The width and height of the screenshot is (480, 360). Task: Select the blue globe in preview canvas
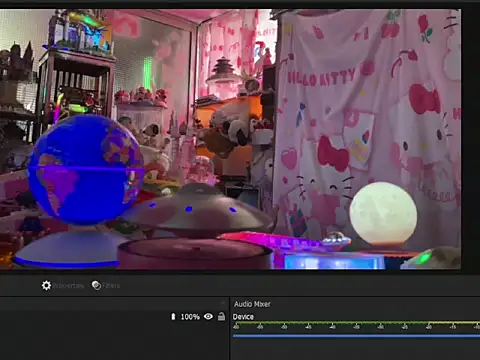[86, 169]
